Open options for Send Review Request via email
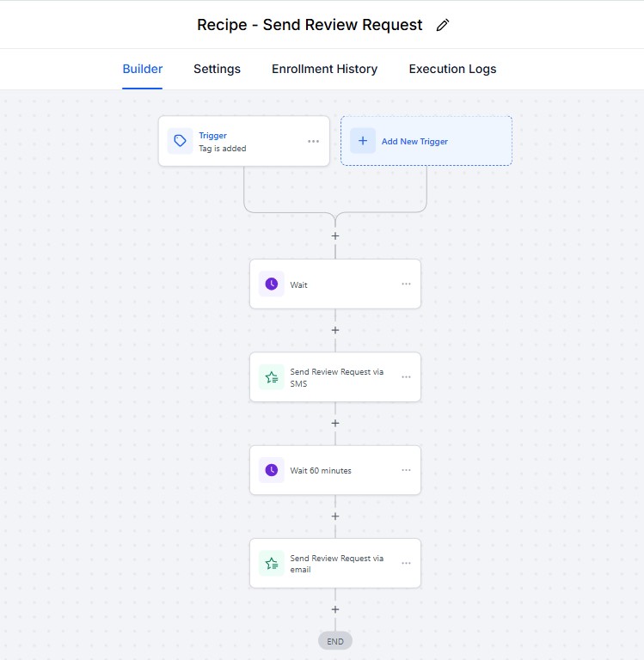The image size is (644, 660). click(406, 564)
